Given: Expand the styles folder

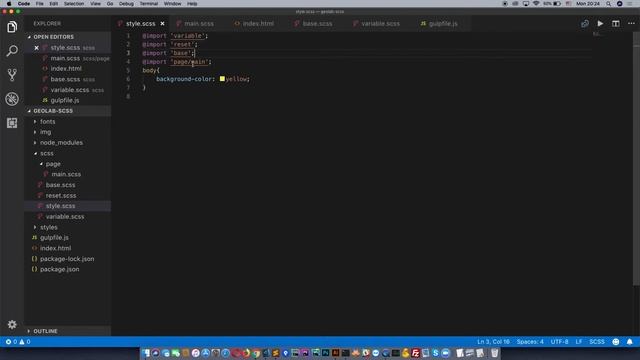Looking at the screenshot, I should [x=49, y=227].
